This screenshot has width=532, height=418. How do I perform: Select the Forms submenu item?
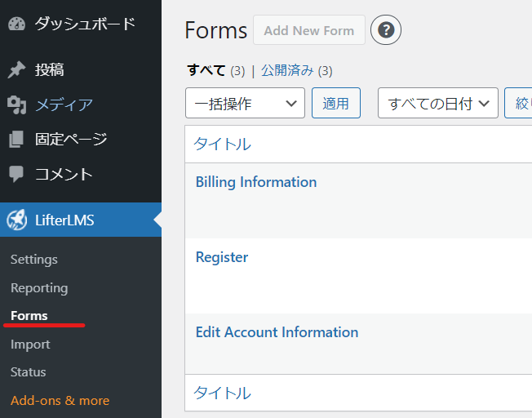29,316
